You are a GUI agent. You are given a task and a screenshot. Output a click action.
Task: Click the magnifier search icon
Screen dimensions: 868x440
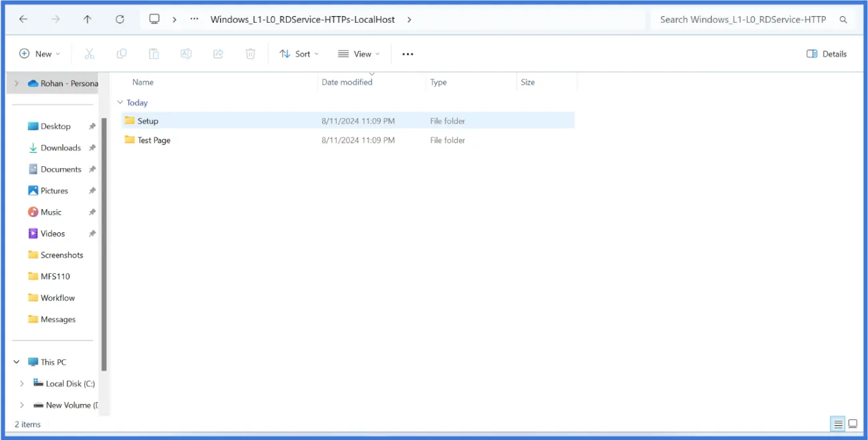tap(843, 19)
